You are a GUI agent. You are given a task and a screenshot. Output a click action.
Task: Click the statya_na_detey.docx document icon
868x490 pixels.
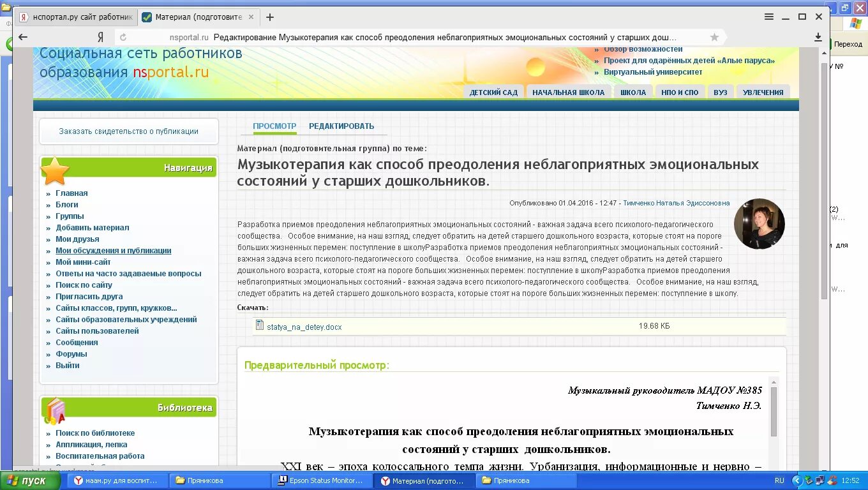point(259,325)
